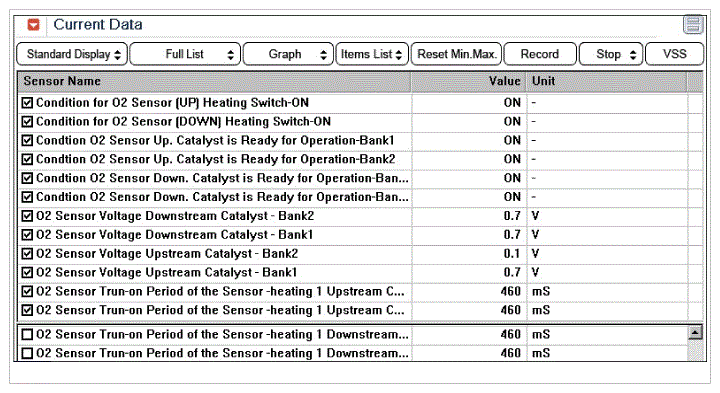
Task: Open the Graph dropdown
Action: (x=288, y=54)
